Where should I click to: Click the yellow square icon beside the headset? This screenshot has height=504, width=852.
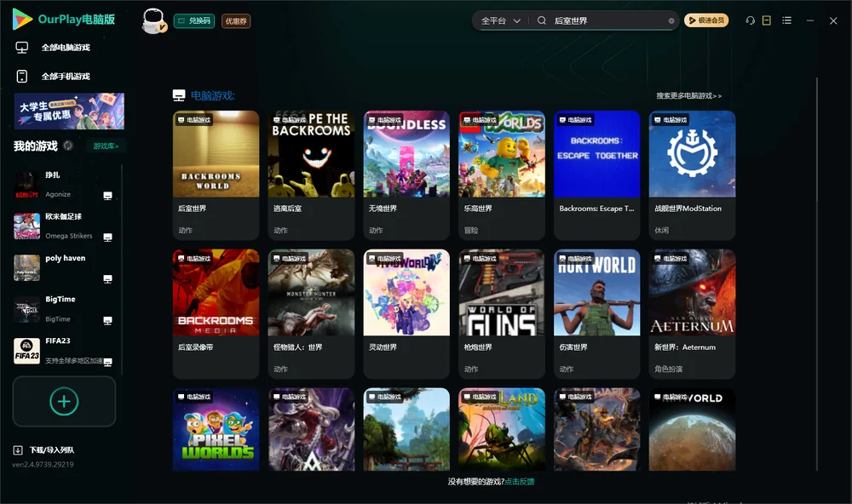click(767, 20)
